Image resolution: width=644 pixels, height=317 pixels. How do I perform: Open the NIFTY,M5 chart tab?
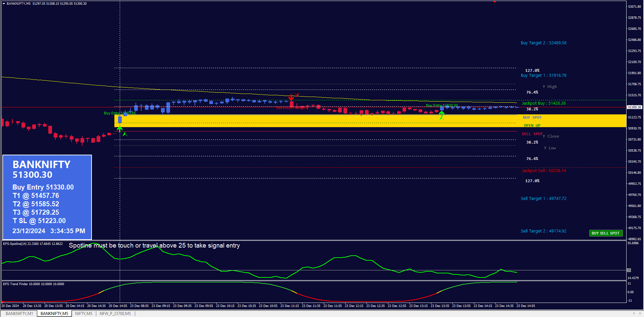84,314
